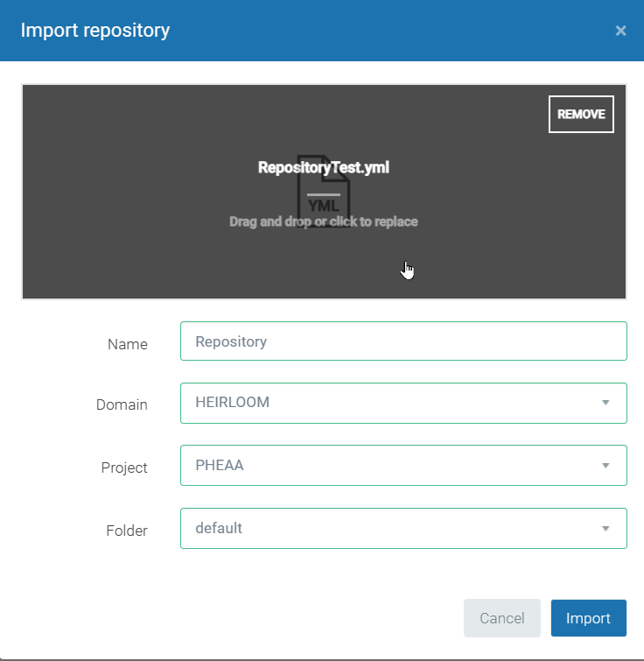Click the Project dropdown arrow

(x=605, y=466)
